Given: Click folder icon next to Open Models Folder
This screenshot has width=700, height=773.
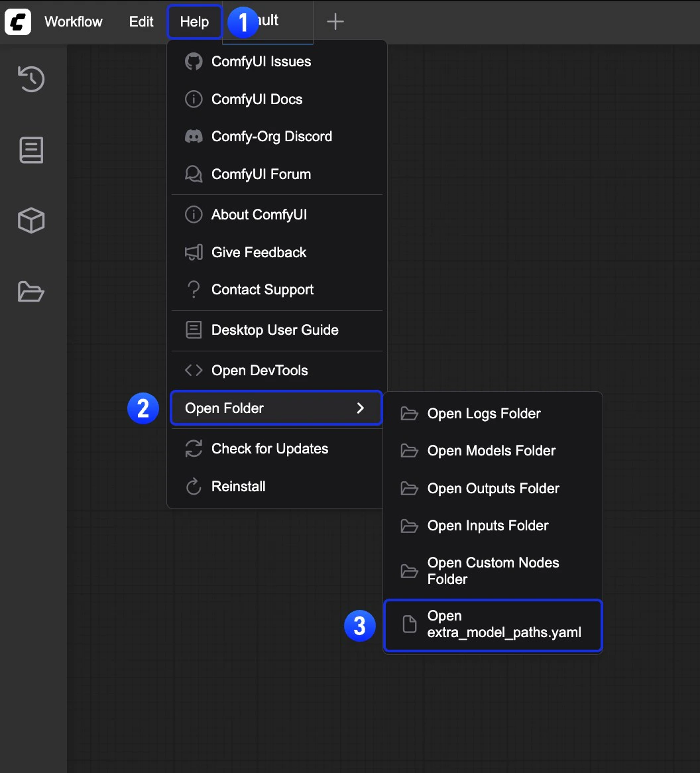Looking at the screenshot, I should (409, 451).
